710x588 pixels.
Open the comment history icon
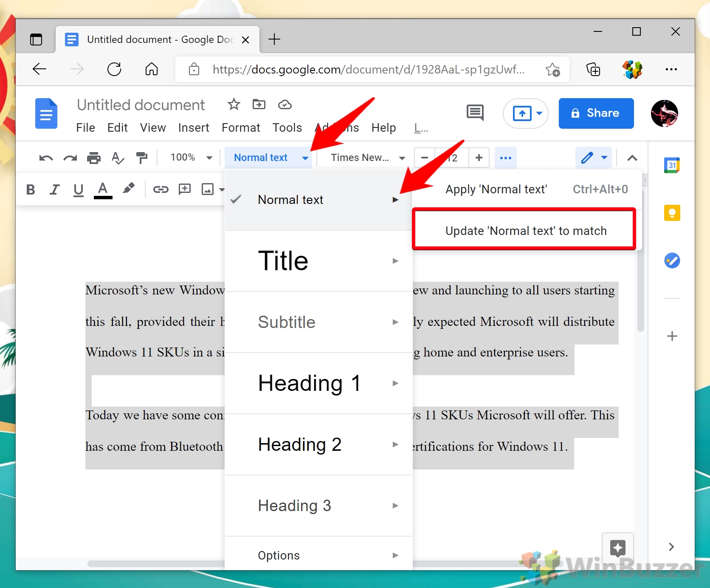(x=475, y=113)
